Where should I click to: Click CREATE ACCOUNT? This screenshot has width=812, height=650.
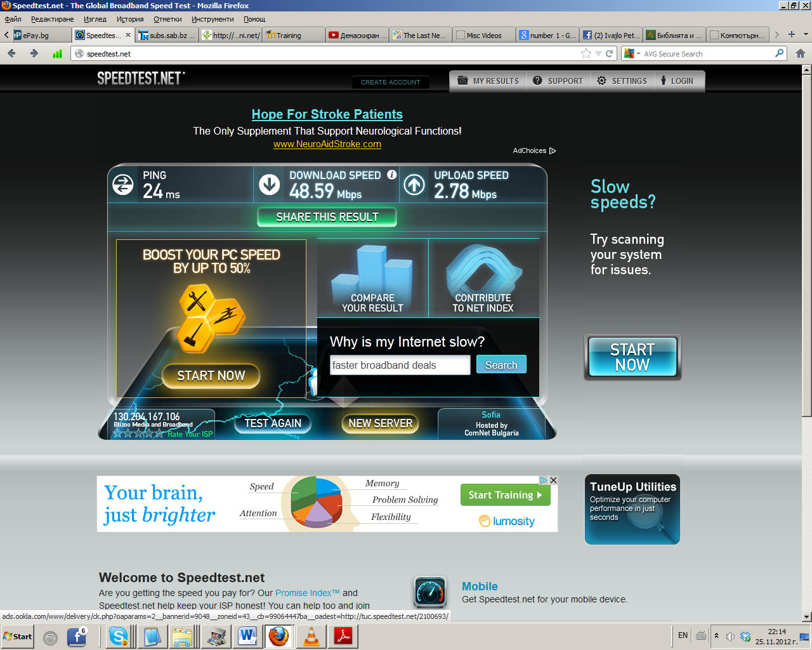(x=391, y=82)
